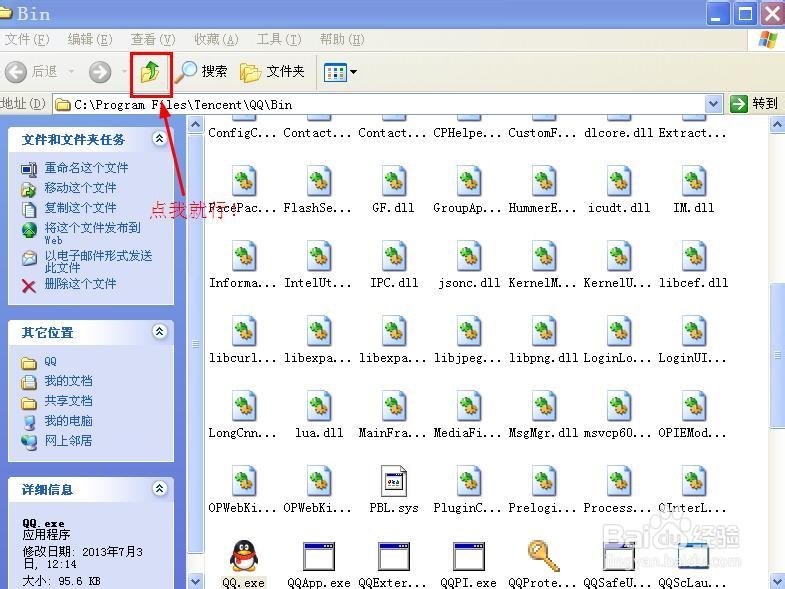Select the QQProte... key icon
Image resolution: width=785 pixels, height=589 pixels.
tap(543, 556)
